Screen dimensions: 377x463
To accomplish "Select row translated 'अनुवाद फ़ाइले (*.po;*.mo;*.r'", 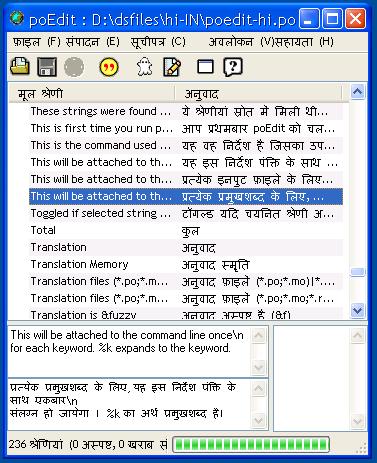I will click(186, 298).
